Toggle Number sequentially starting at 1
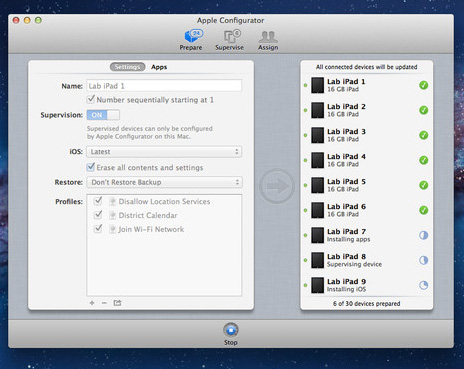This screenshot has width=464, height=369. [91, 99]
